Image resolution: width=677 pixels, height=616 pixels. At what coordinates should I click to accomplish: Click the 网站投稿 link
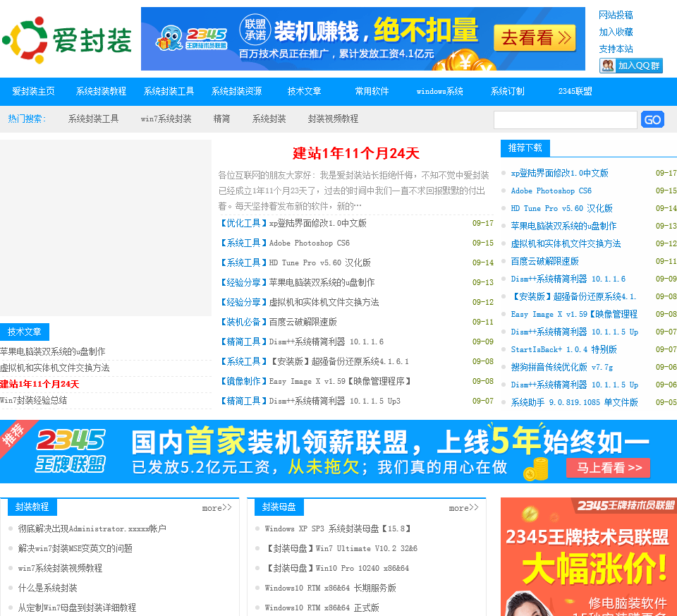(x=616, y=15)
